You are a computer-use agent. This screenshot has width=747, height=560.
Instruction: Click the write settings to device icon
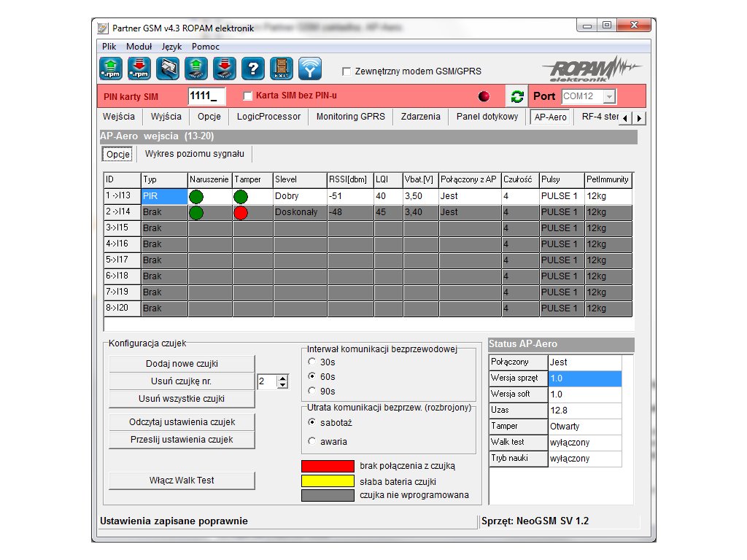[x=224, y=68]
